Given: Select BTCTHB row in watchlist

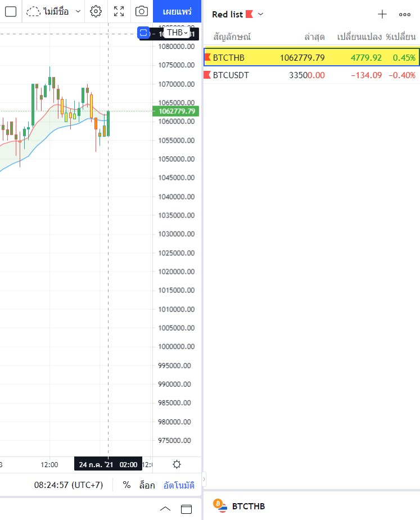Looking at the screenshot, I should pos(311,57).
